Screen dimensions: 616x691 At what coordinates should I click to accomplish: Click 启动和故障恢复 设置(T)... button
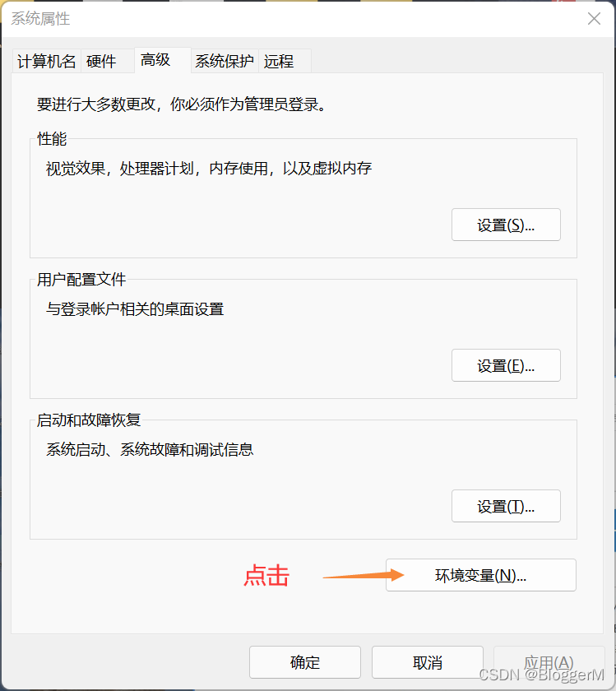[x=506, y=506]
